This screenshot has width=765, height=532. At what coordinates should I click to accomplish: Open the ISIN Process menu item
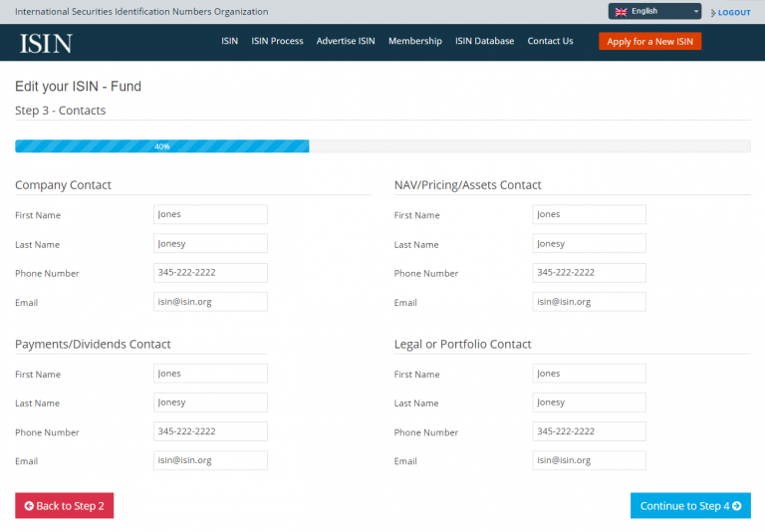coord(277,42)
